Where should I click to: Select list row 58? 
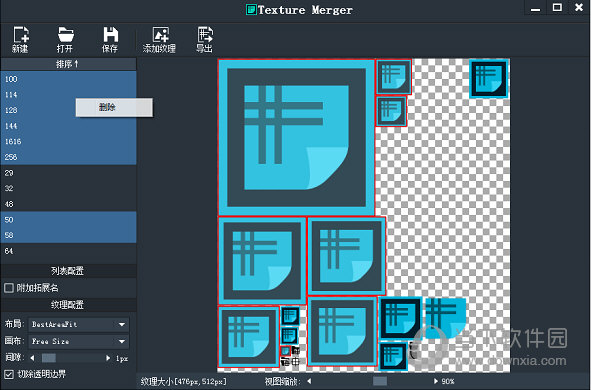tap(68, 235)
